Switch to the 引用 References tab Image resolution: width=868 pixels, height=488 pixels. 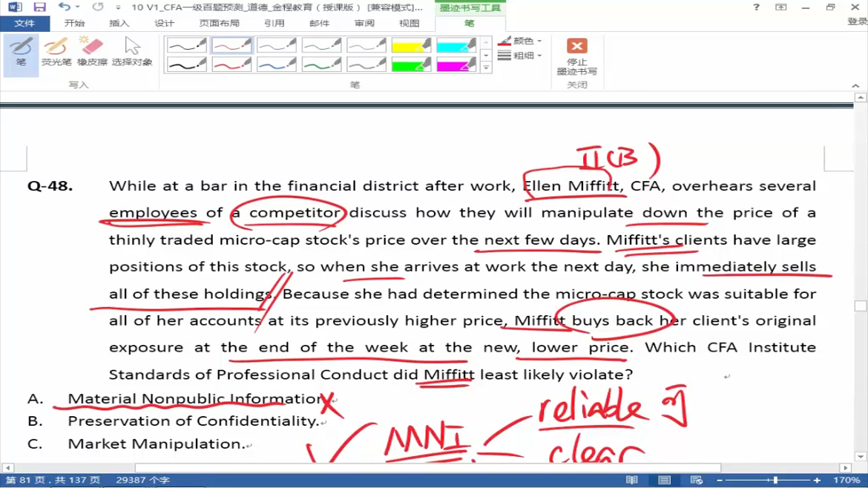coord(274,23)
